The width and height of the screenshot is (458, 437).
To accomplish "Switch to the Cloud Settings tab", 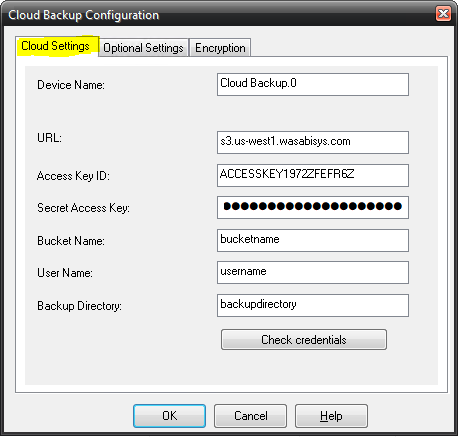I will coord(57,46).
